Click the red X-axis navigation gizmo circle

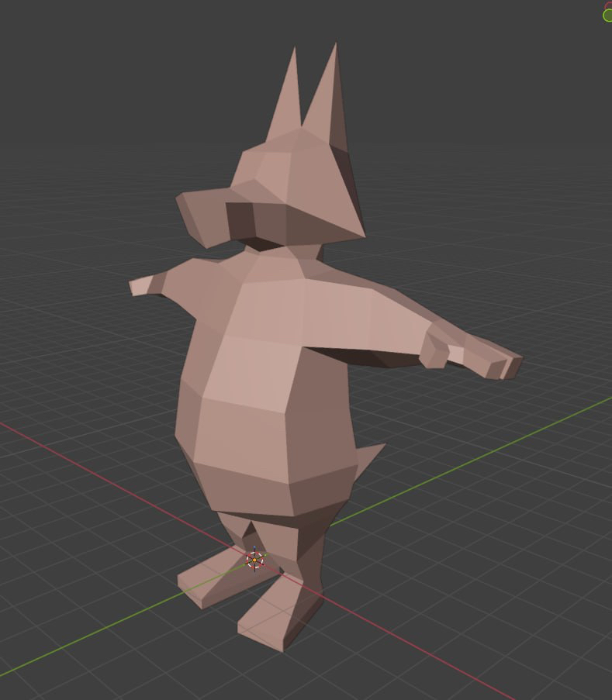pos(609,4)
